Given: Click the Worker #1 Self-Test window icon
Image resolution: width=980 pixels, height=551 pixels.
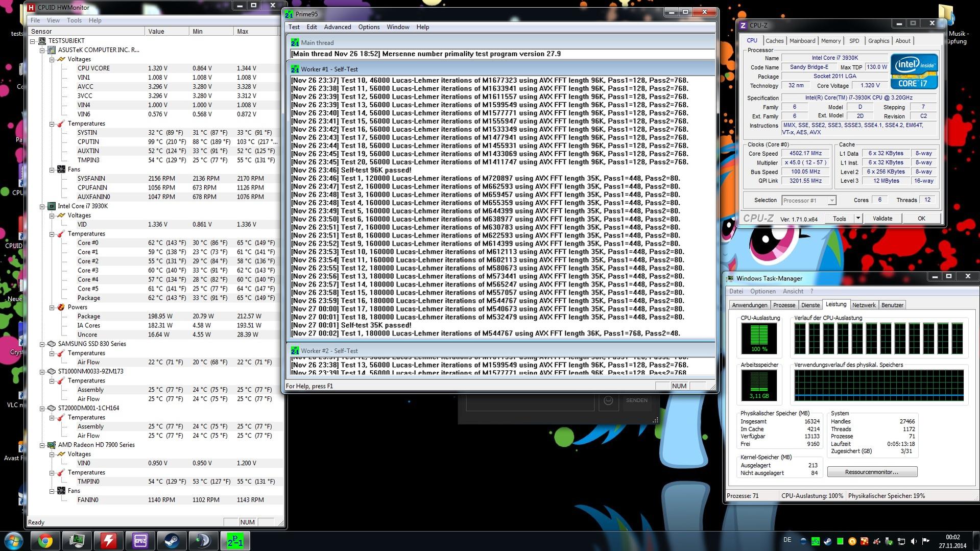Looking at the screenshot, I should (x=295, y=69).
